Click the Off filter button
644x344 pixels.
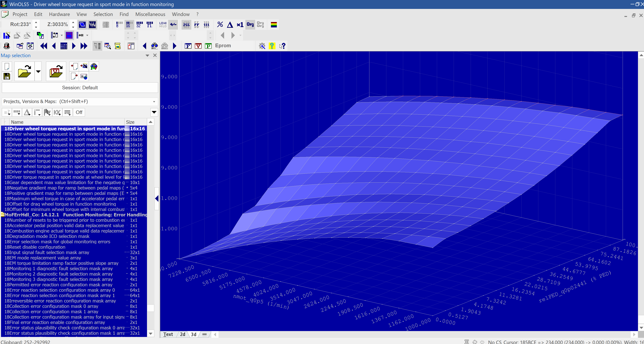tap(79, 112)
